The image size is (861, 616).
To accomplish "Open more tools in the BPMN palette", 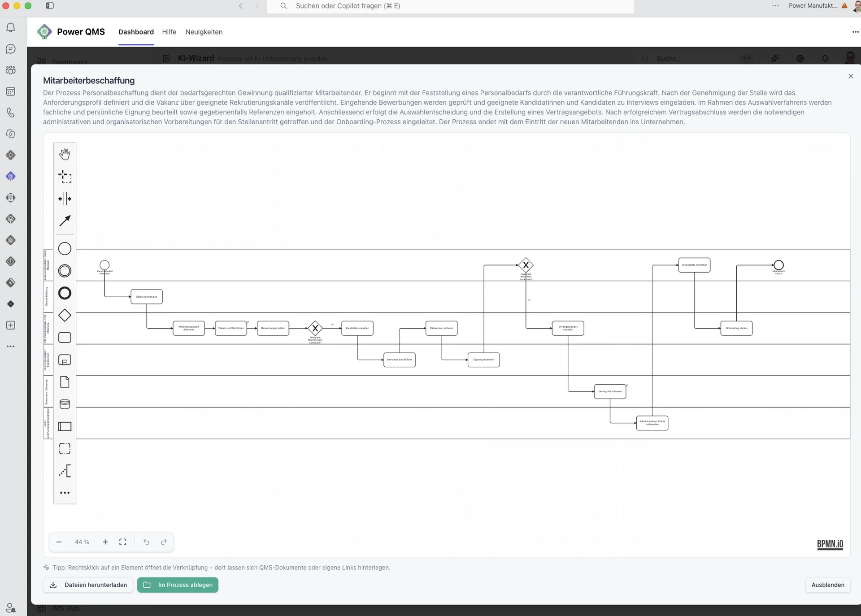I will click(x=65, y=493).
